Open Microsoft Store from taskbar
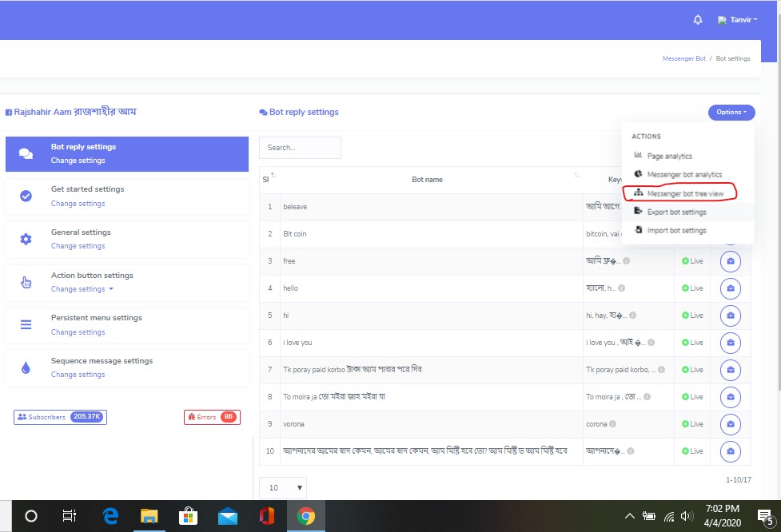 [189, 516]
